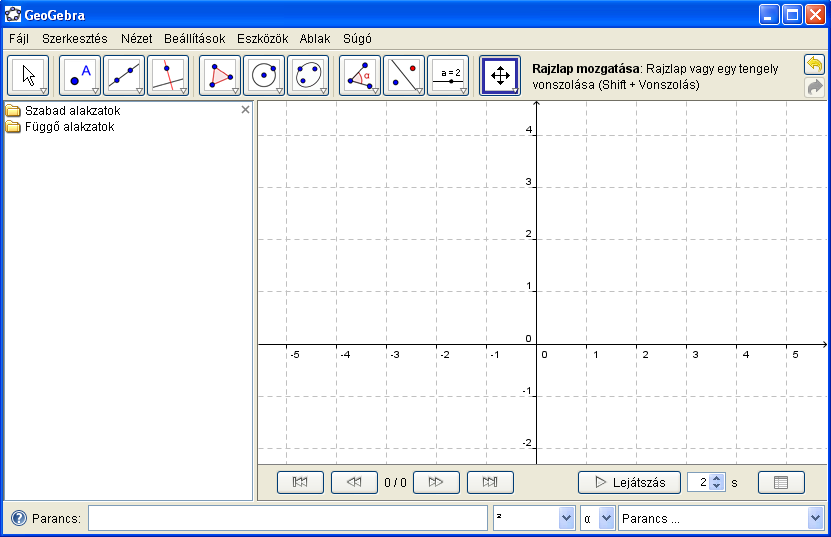Viewport: 831px width, 537px height.
Task: Open the α Greek letter dropdown
Action: [x=606, y=518]
